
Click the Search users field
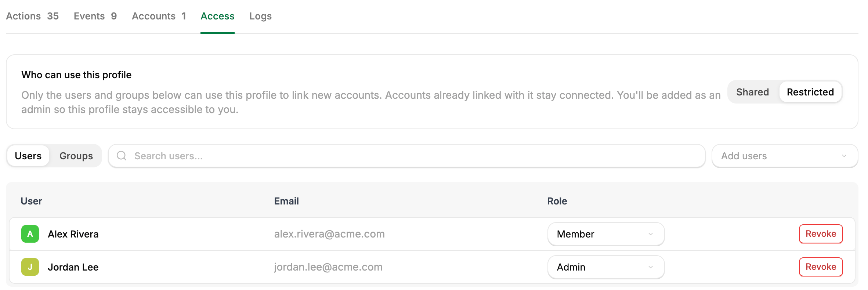tap(406, 156)
